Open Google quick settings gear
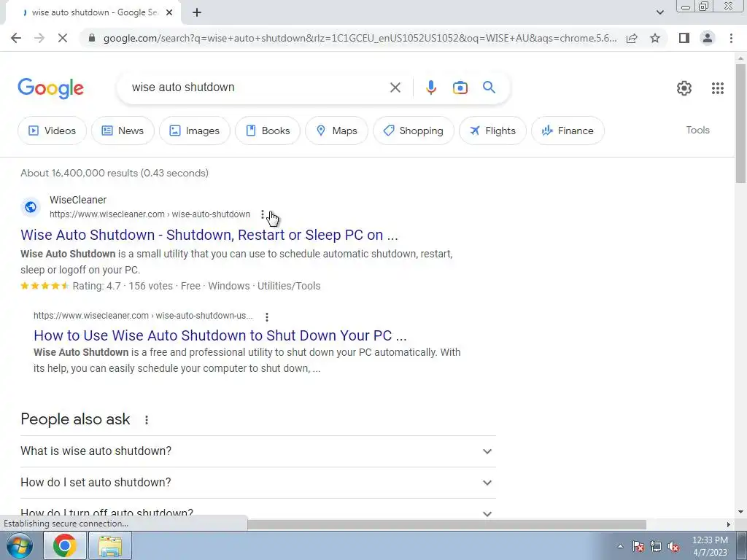Screen dimensions: 747x560 pos(684,88)
